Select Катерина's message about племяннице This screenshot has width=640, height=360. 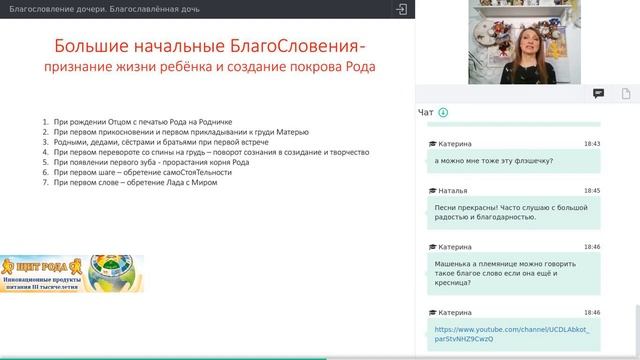(x=513, y=273)
